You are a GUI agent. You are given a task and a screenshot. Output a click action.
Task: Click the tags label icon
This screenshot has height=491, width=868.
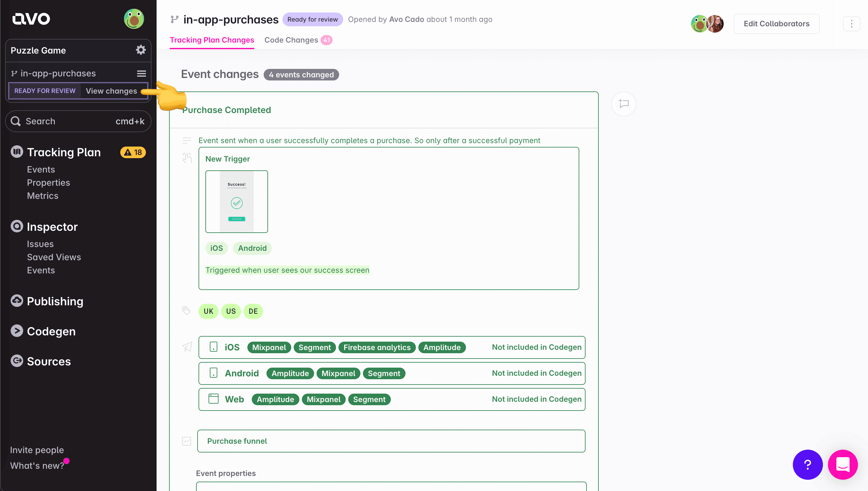[x=186, y=311]
